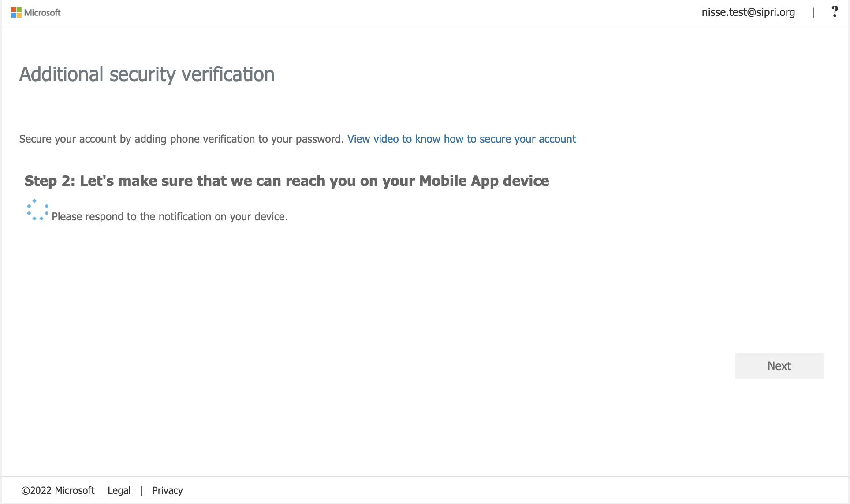The image size is (850, 504).
Task: Click the Microsoft four-square logo
Action: click(16, 12)
